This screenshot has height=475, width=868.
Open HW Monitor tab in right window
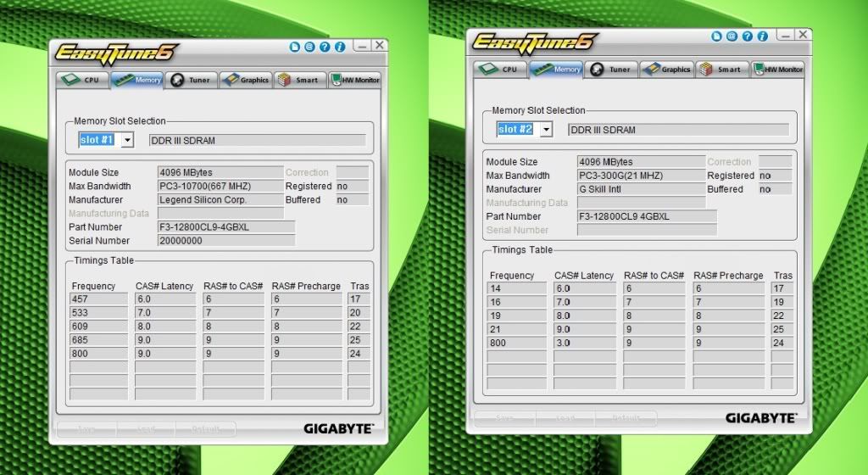tap(778, 70)
